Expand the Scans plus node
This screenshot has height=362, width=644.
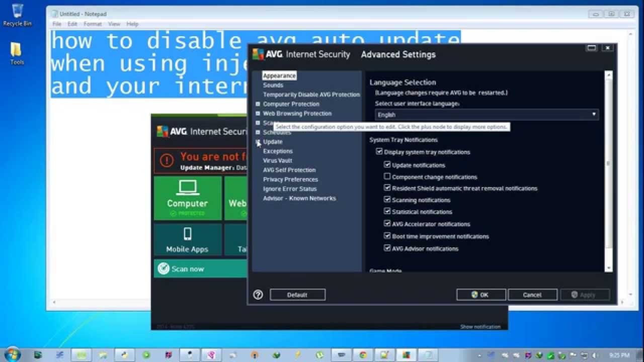258,123
